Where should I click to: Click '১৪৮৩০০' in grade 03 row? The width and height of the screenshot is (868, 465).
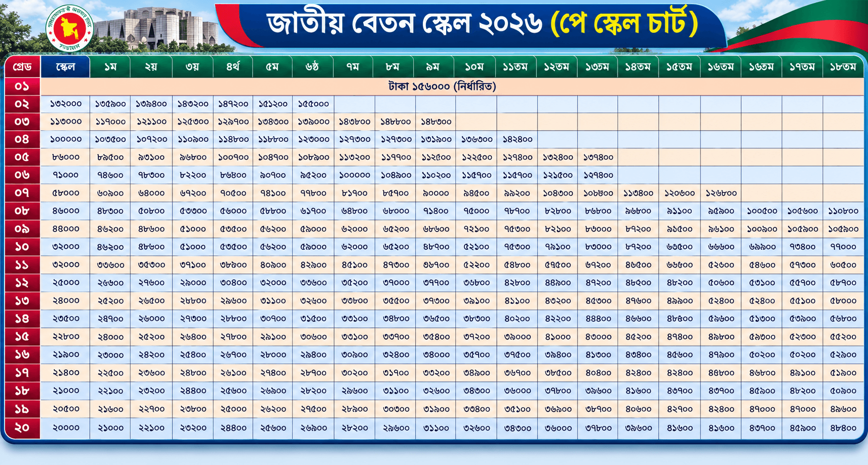coord(436,122)
